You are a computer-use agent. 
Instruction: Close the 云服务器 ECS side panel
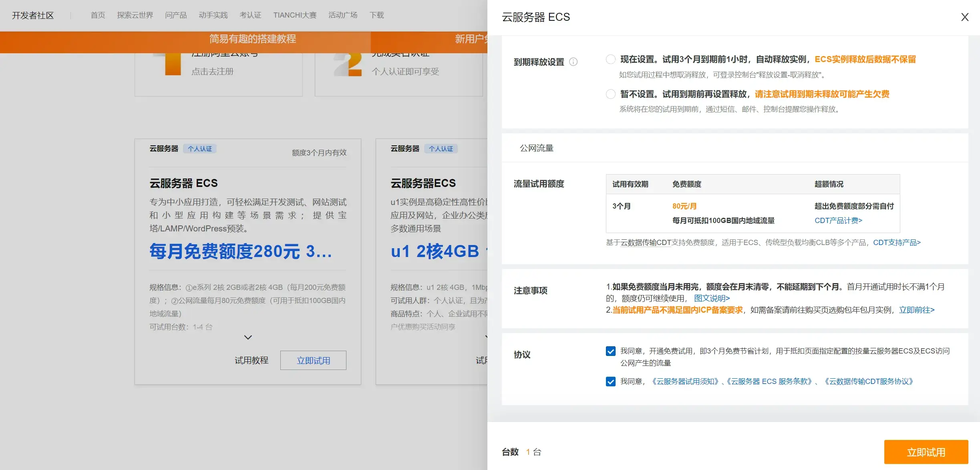(x=965, y=17)
